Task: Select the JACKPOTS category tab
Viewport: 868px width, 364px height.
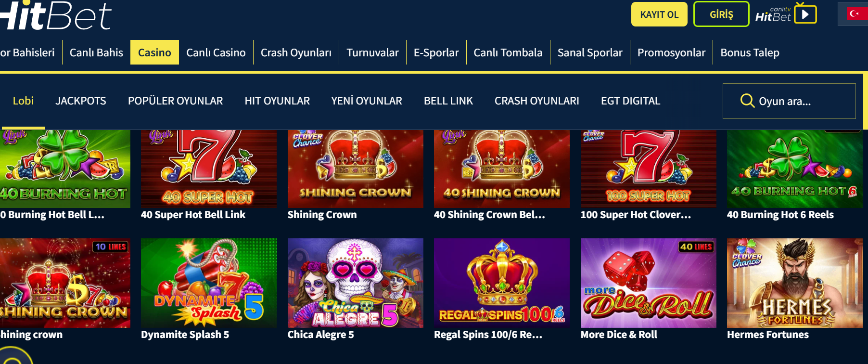Action: click(81, 101)
